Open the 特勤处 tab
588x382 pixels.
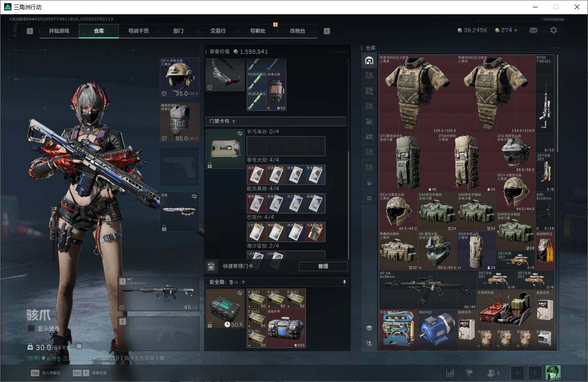pyautogui.click(x=258, y=31)
